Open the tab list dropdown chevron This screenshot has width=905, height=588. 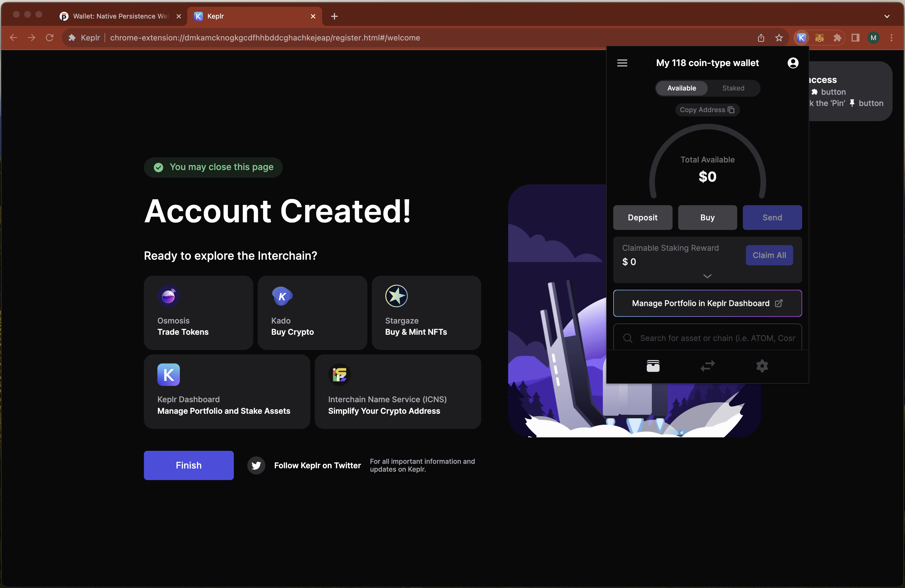(887, 16)
